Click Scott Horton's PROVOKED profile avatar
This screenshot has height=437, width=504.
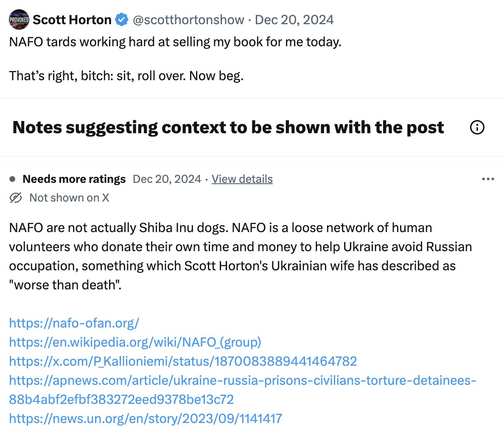(19, 20)
